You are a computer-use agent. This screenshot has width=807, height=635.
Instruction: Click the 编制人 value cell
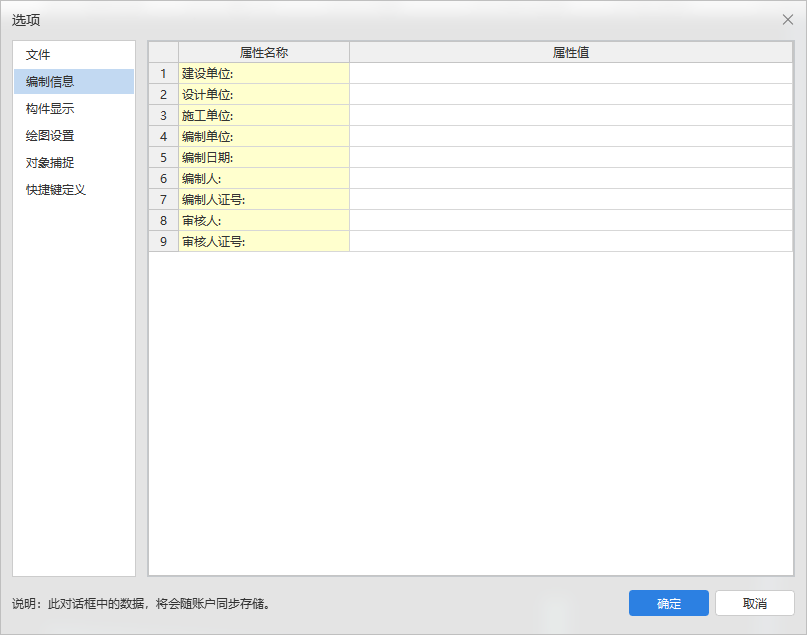[x=570, y=178]
